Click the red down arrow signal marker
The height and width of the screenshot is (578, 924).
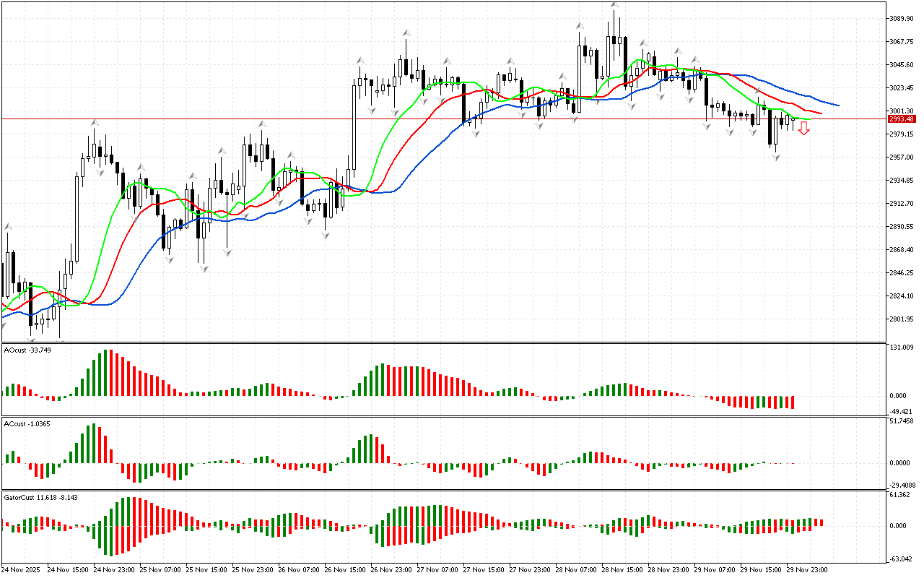(x=803, y=129)
